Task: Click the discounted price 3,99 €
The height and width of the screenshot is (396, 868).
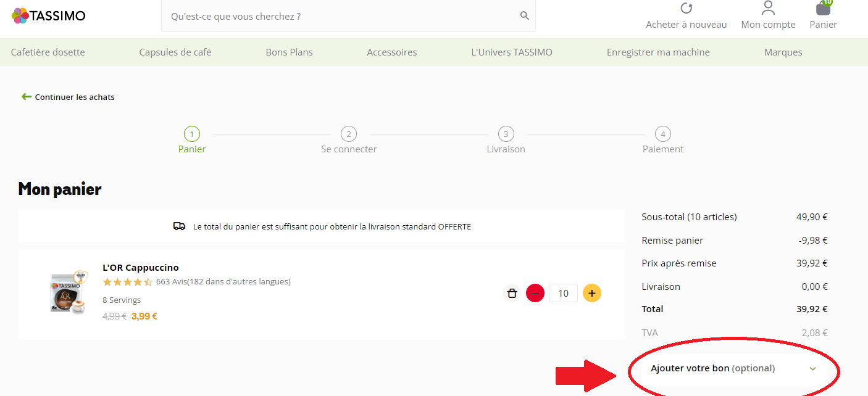Action: pyautogui.click(x=144, y=316)
